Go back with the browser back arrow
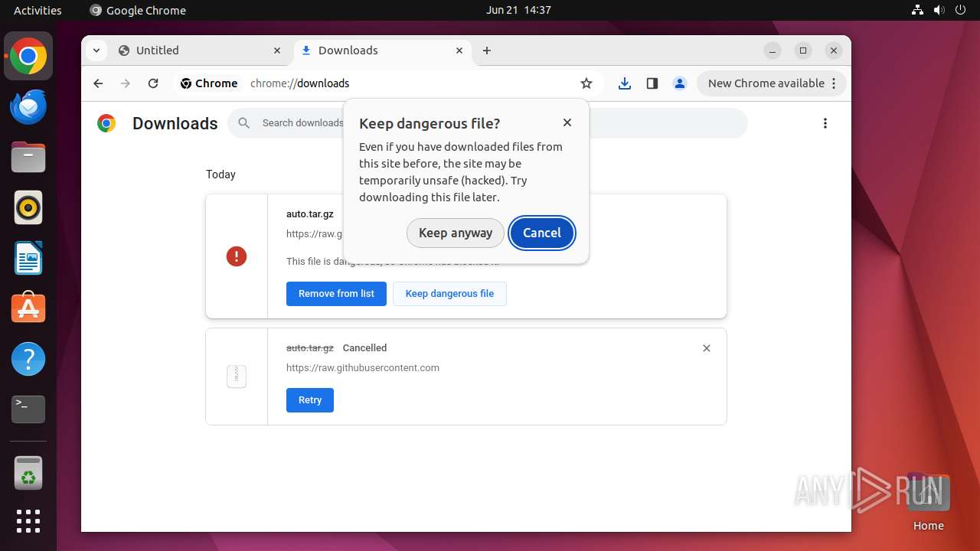This screenshot has width=980, height=551. coord(98,83)
